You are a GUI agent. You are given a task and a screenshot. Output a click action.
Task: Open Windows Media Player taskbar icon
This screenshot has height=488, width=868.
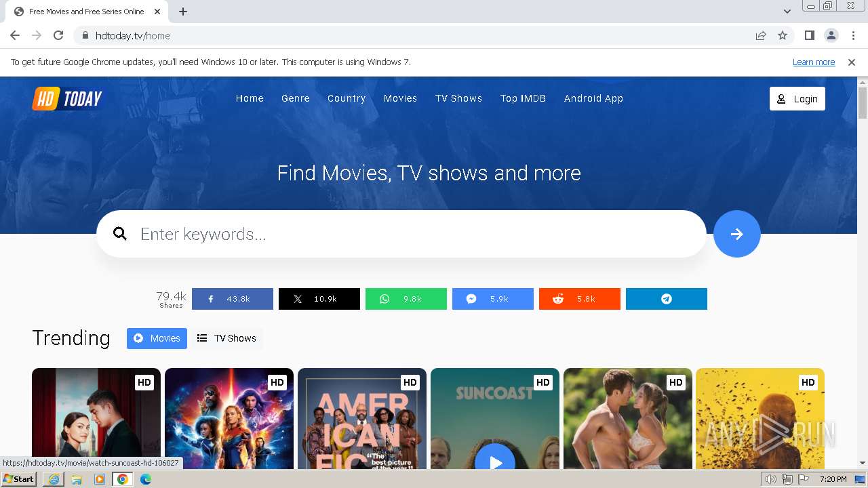(100, 479)
